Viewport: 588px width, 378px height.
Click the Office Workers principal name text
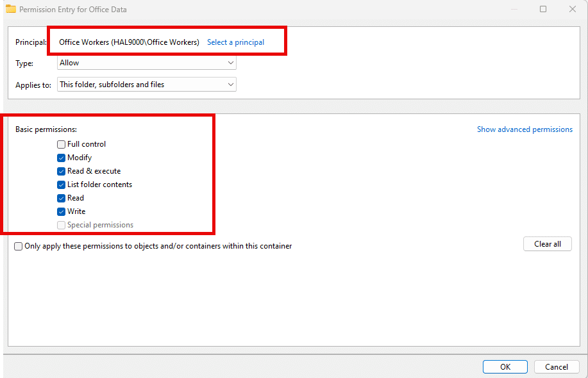[129, 42]
